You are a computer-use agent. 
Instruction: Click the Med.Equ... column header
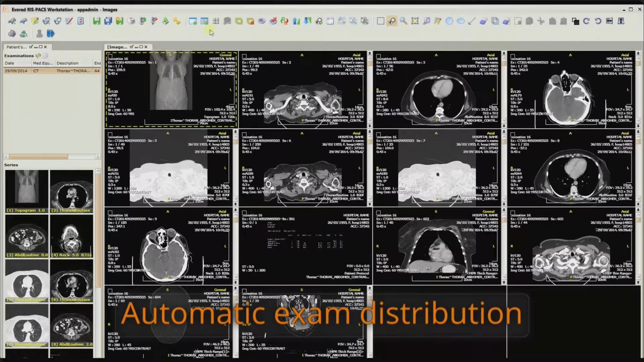click(x=43, y=63)
